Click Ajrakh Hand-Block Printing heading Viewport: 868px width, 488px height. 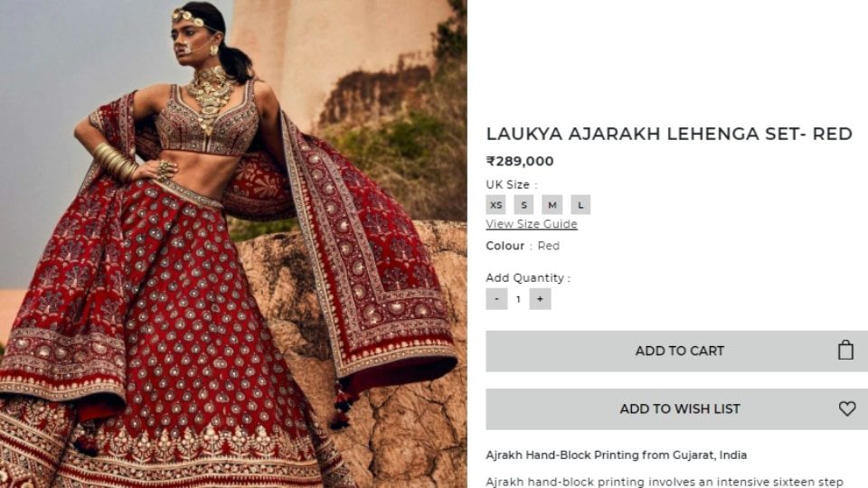point(616,455)
